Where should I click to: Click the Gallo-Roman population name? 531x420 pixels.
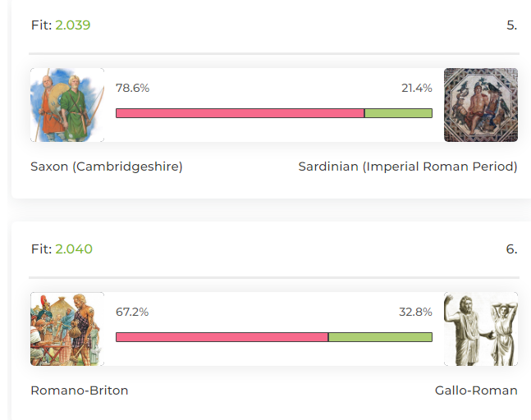(476, 390)
